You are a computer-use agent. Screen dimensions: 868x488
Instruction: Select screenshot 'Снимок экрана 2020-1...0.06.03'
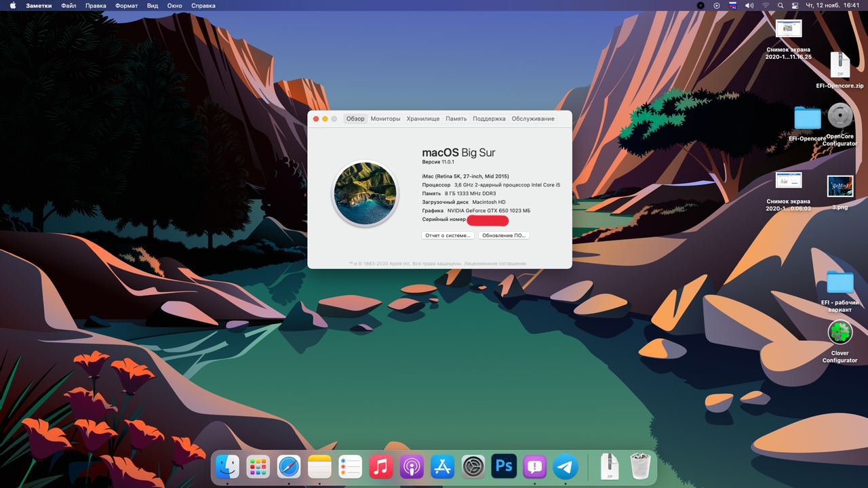[x=788, y=191]
